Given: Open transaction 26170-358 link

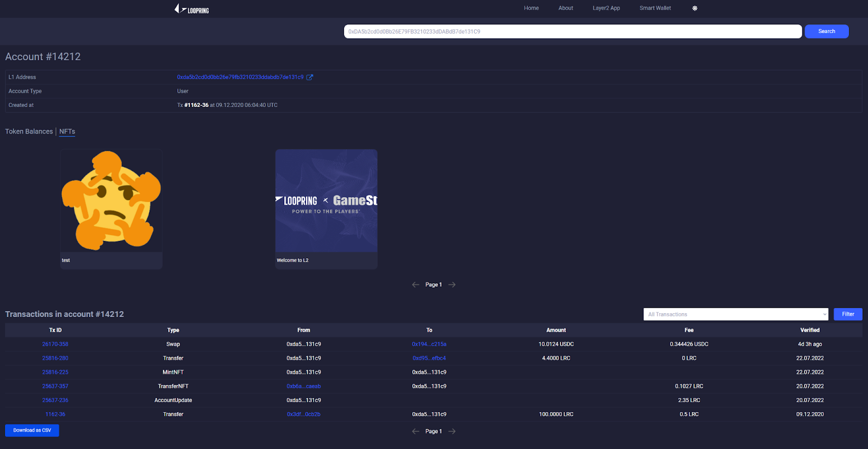Looking at the screenshot, I should click(55, 344).
